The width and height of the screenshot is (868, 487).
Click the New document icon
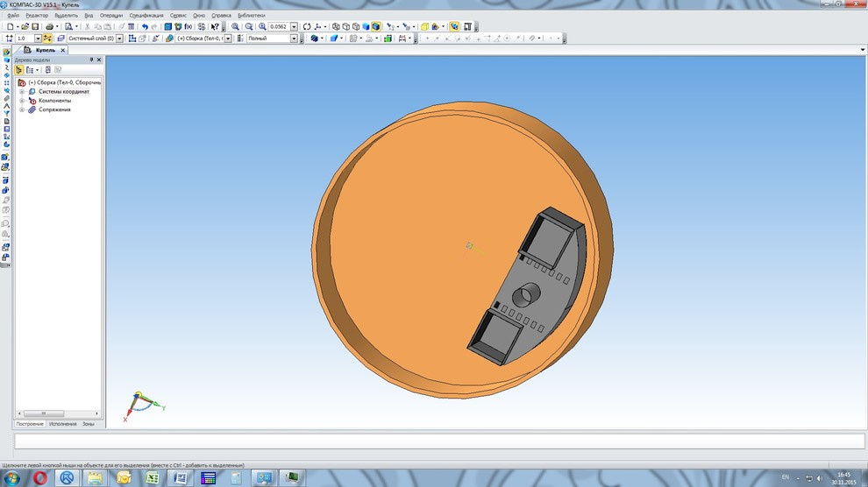tap(9, 27)
